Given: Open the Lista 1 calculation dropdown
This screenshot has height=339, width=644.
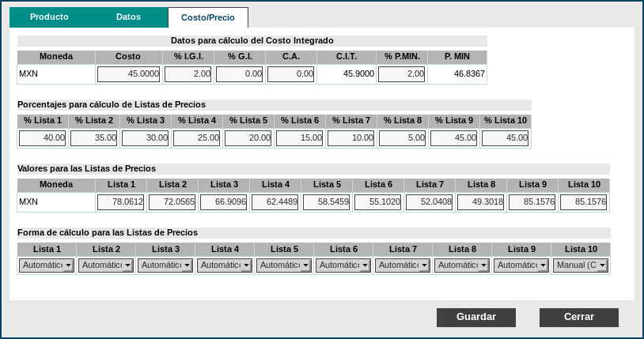Looking at the screenshot, I should [x=47, y=266].
